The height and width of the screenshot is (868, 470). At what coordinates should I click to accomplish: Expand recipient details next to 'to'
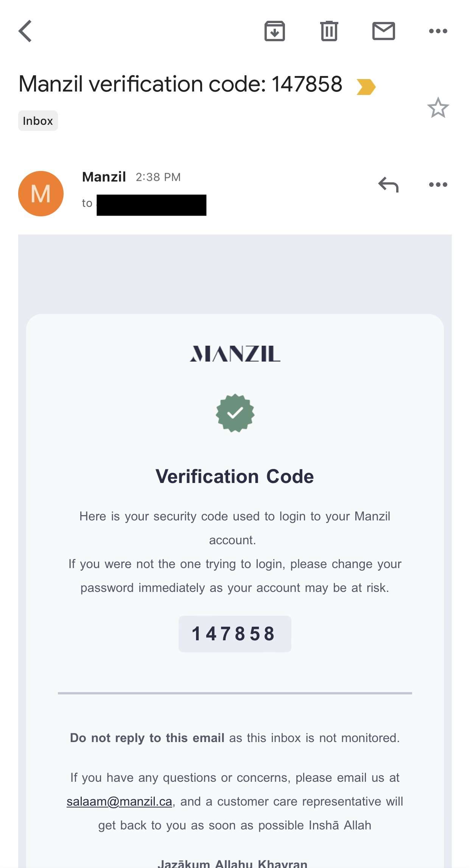point(144,205)
